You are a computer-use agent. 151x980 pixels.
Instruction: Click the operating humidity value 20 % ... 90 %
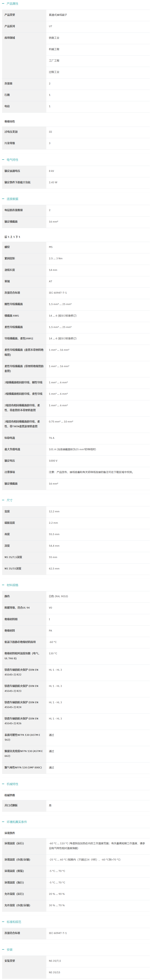(x=57, y=894)
